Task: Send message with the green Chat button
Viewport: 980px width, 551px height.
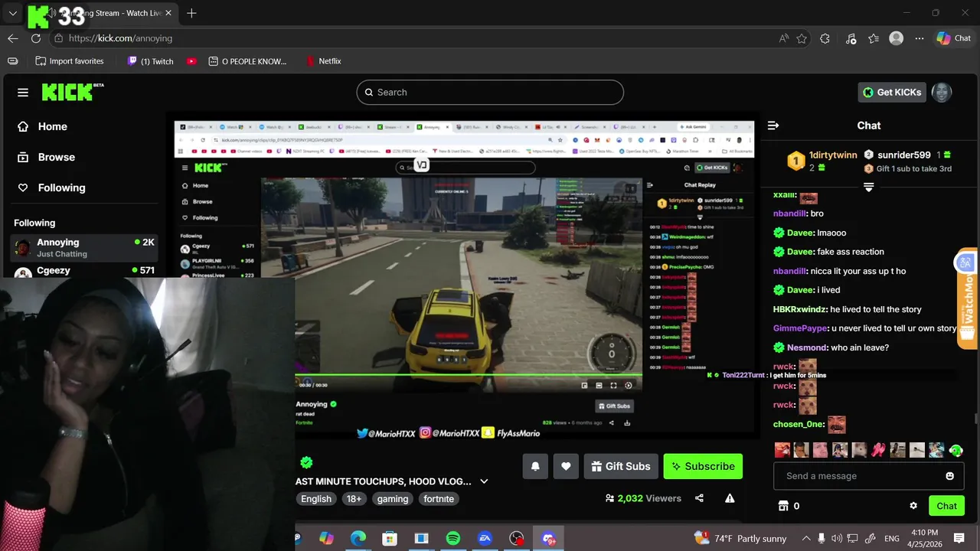Action: (x=946, y=506)
